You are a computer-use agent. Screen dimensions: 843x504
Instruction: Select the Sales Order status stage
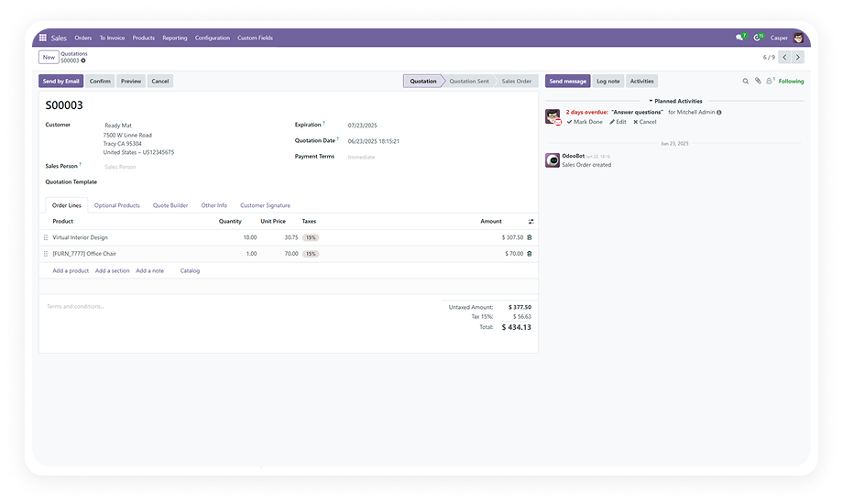pos(516,82)
